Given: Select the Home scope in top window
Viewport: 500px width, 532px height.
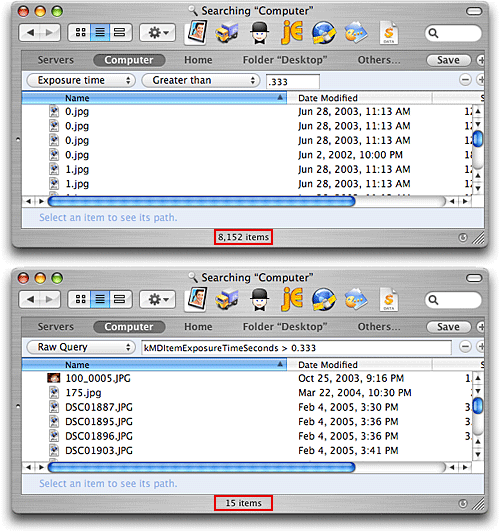Looking at the screenshot, I should pos(198,60).
